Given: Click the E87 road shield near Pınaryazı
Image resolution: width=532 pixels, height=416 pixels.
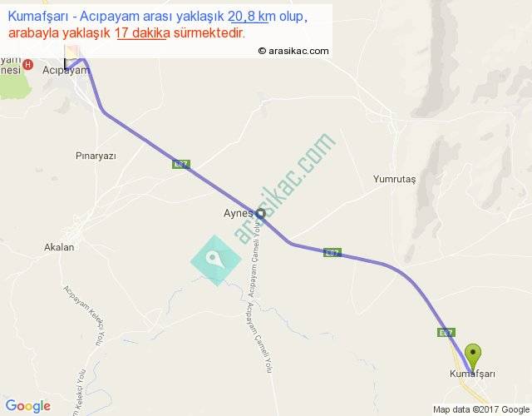Looking at the screenshot, I should point(181,165).
